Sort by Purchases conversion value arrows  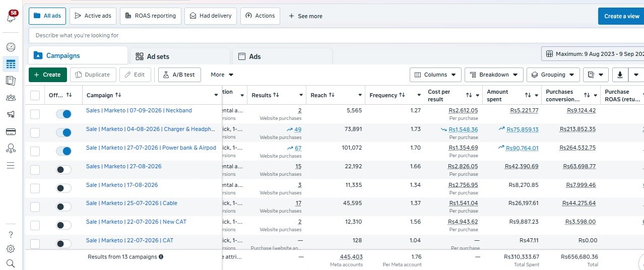[587, 95]
